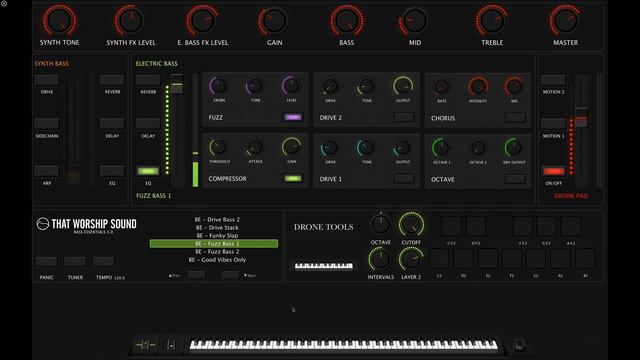Click the MID knob
This screenshot has height=360, width=640.
(414, 20)
